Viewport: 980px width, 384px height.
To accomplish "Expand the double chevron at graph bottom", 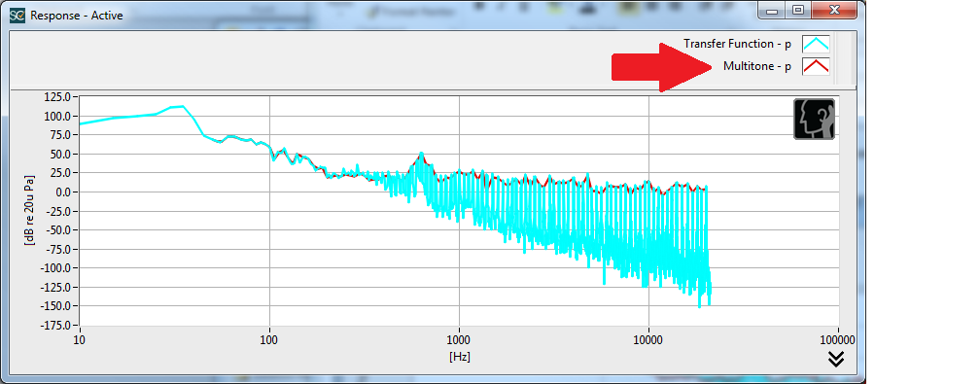I will pyautogui.click(x=836, y=359).
